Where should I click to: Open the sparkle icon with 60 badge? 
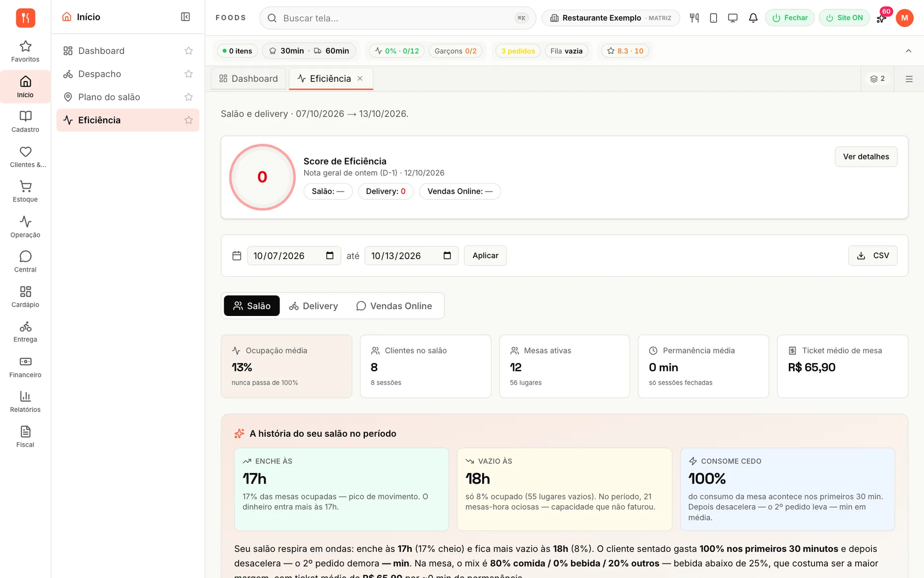pyautogui.click(x=882, y=18)
